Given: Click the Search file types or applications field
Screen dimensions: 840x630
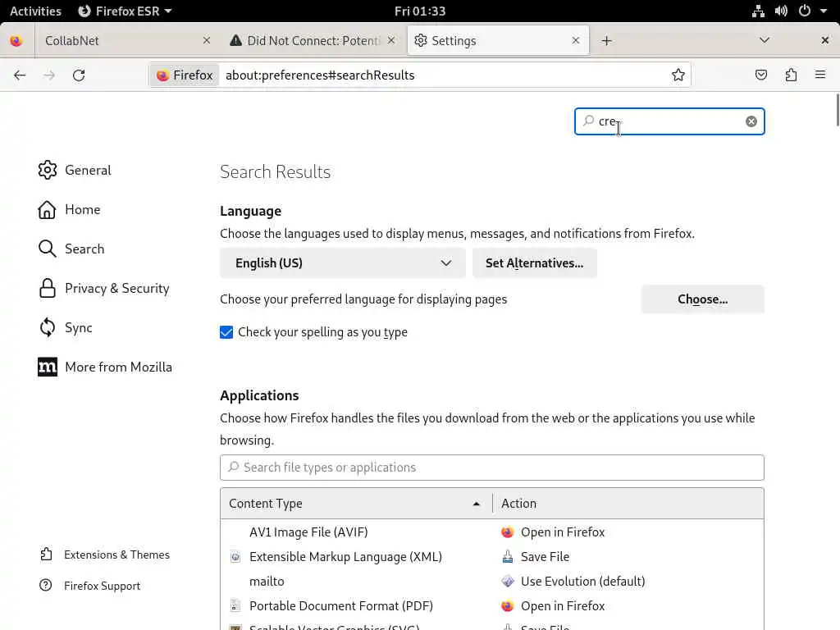Looking at the screenshot, I should click(492, 468).
